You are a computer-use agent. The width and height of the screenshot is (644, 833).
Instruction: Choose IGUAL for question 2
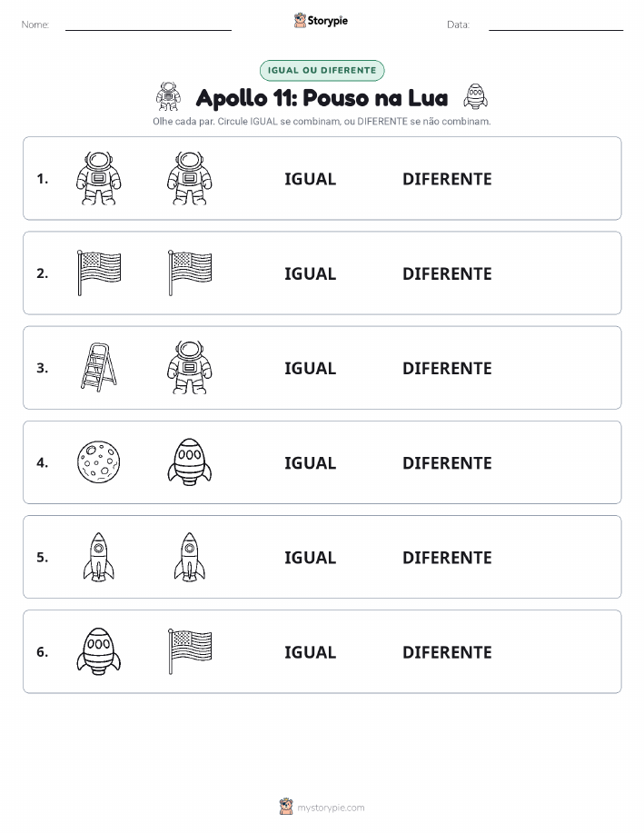311,273
